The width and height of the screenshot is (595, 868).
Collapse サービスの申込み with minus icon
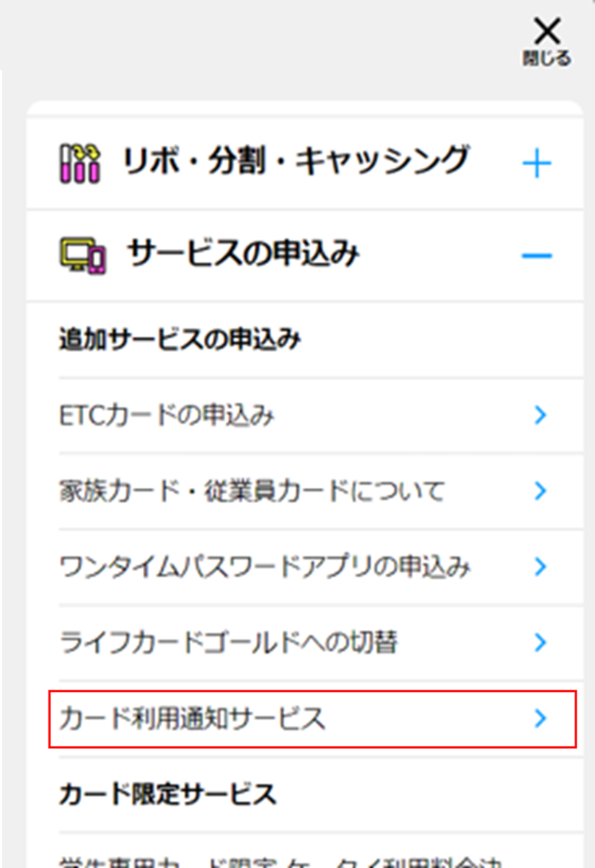pyautogui.click(x=537, y=255)
